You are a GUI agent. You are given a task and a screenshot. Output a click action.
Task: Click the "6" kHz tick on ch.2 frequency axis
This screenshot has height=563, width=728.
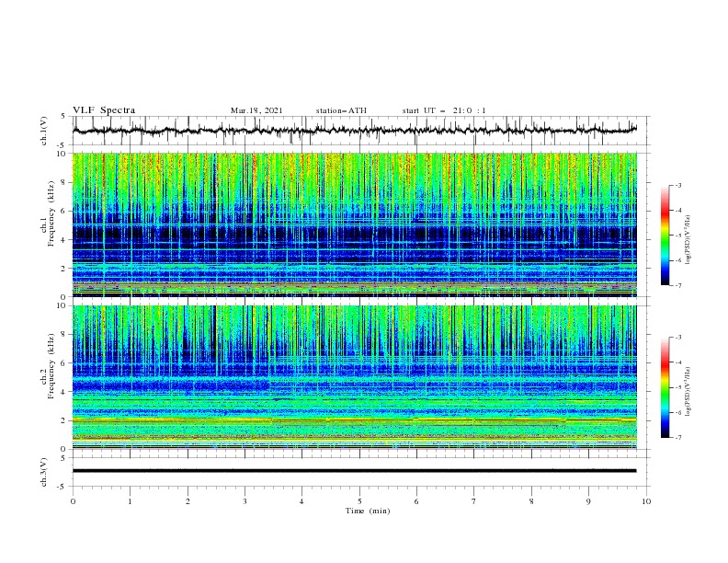pos(65,362)
